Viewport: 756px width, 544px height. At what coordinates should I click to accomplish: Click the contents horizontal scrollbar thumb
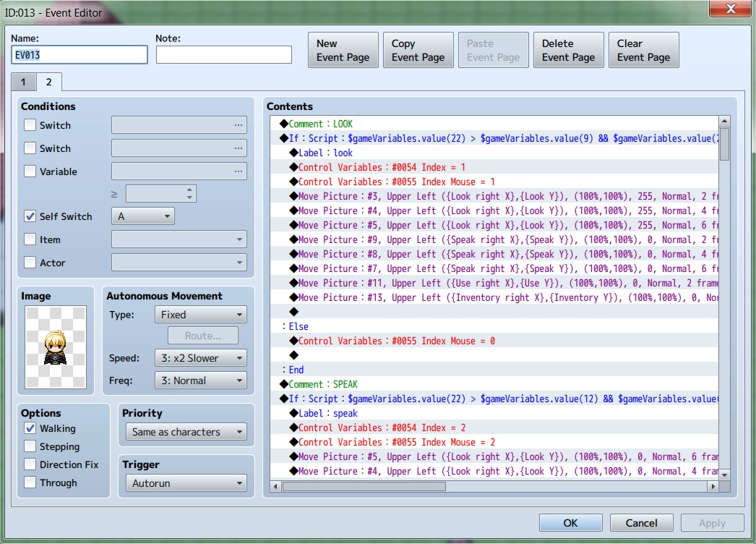click(364, 487)
